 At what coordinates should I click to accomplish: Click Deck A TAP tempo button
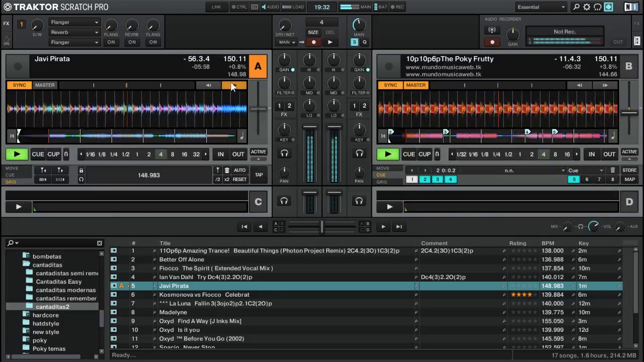point(259,175)
